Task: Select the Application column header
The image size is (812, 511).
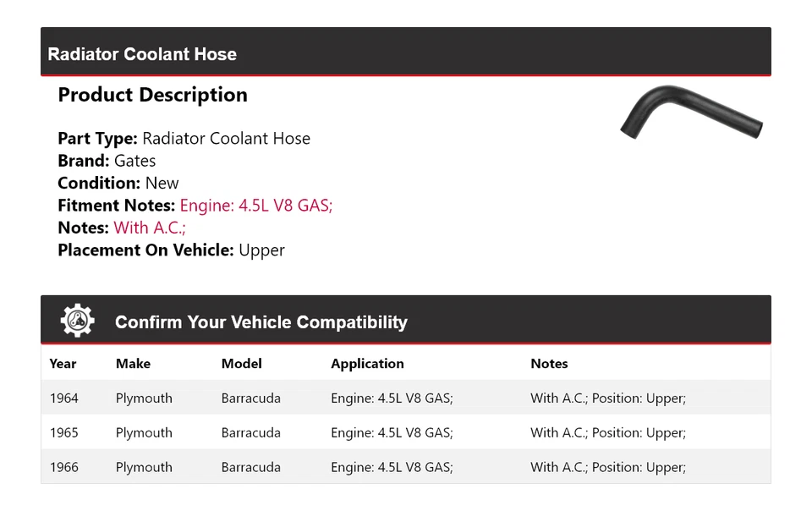Action: click(x=367, y=364)
